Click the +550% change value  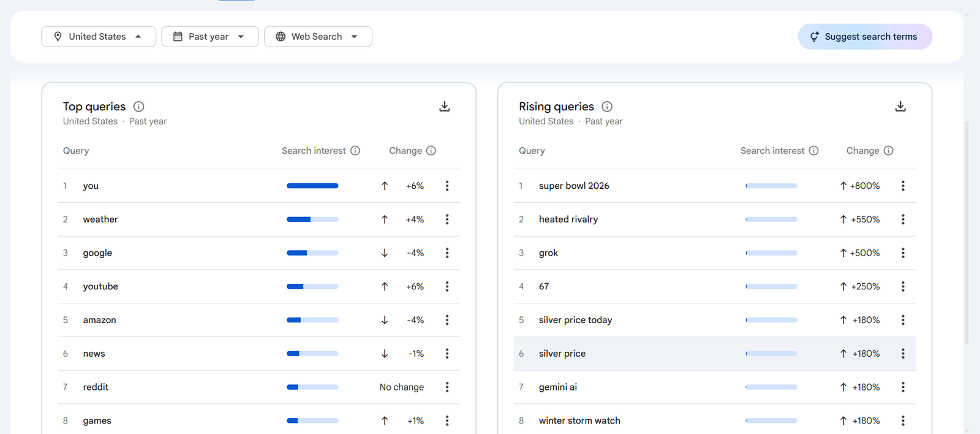tap(865, 219)
